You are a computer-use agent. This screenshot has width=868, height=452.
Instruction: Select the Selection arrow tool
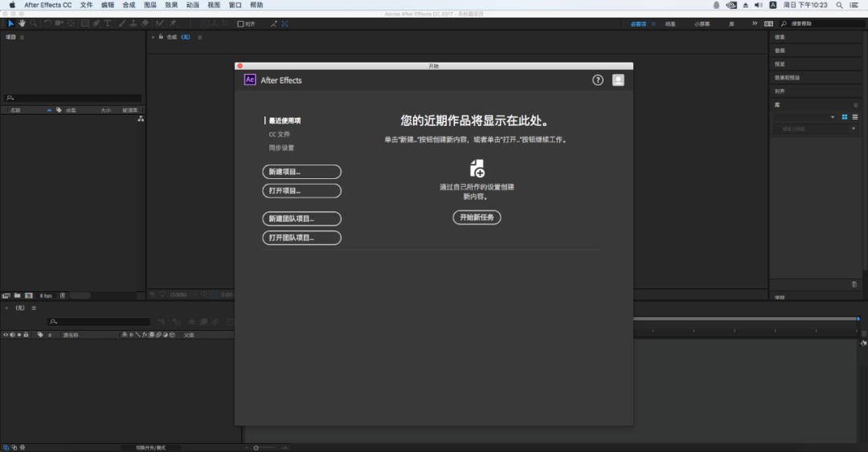pos(10,23)
